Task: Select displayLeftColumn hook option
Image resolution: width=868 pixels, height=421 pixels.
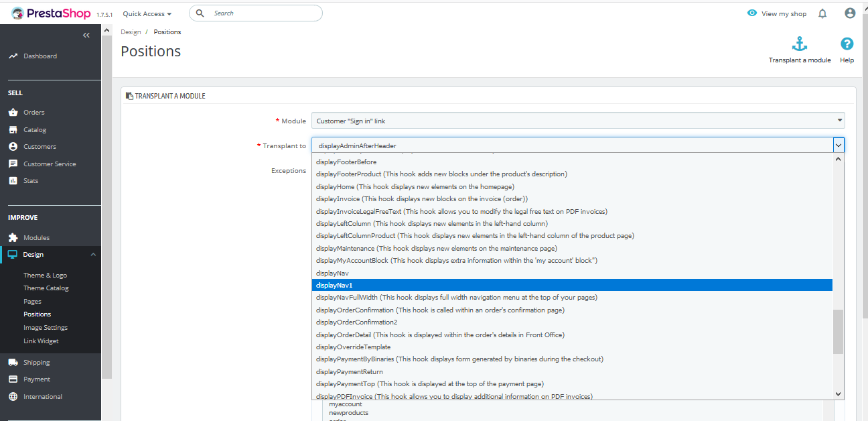Action: [572, 224]
